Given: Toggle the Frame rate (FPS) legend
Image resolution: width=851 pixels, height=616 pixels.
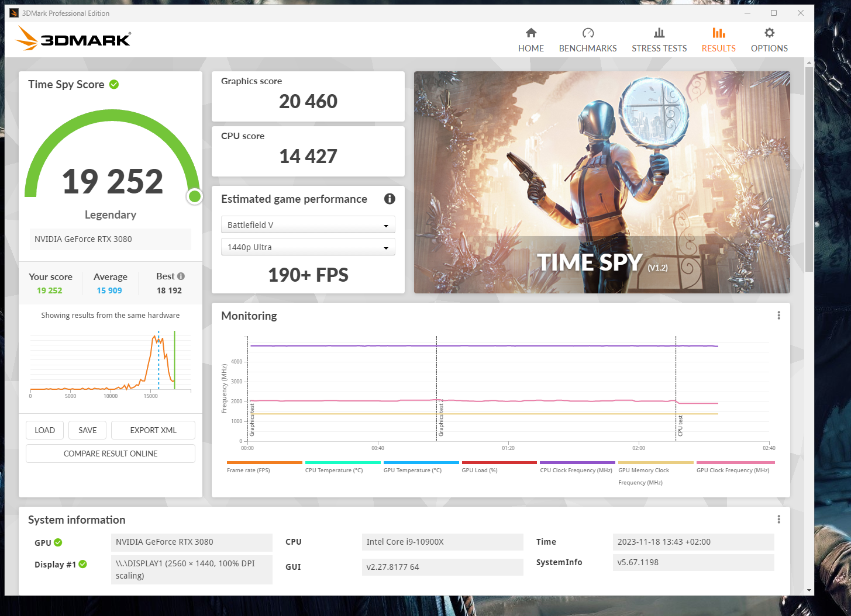Looking at the screenshot, I should (264, 467).
